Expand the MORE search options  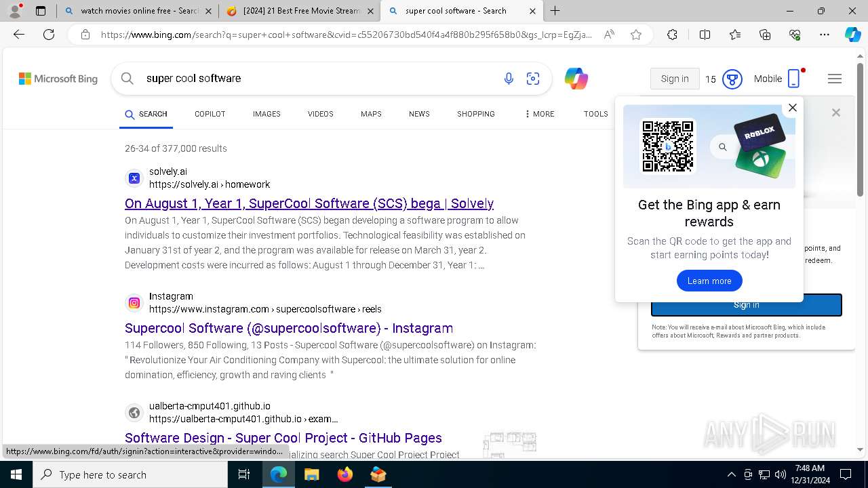click(x=539, y=114)
